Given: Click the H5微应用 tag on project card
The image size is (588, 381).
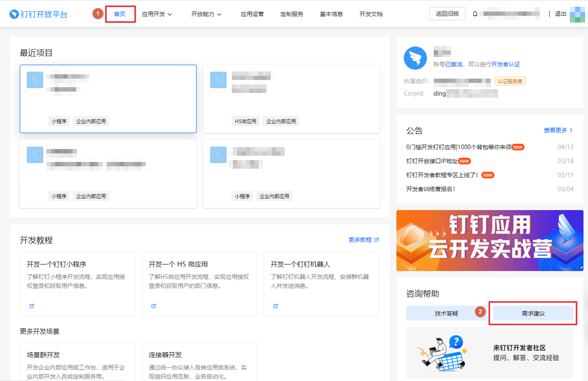Looking at the screenshot, I should click(x=245, y=121).
